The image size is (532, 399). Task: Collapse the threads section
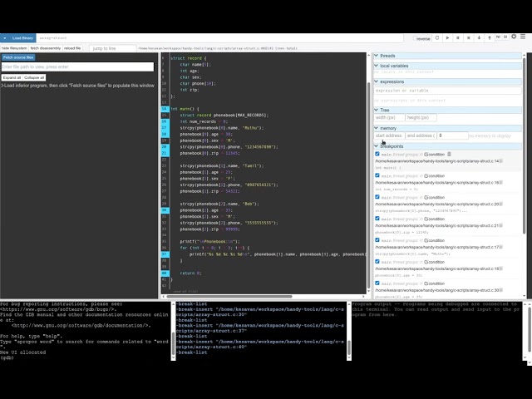click(376, 56)
